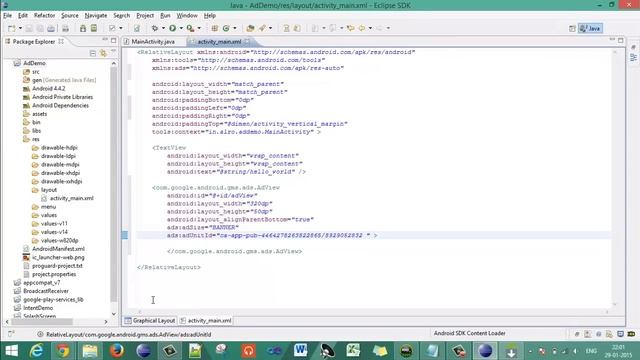Open the Navigate menu

click(96, 16)
